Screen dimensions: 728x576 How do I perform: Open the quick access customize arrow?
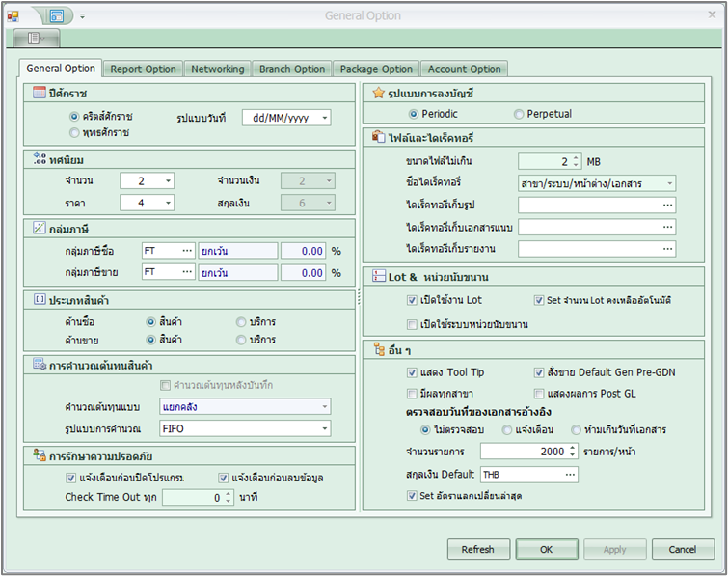82,16
